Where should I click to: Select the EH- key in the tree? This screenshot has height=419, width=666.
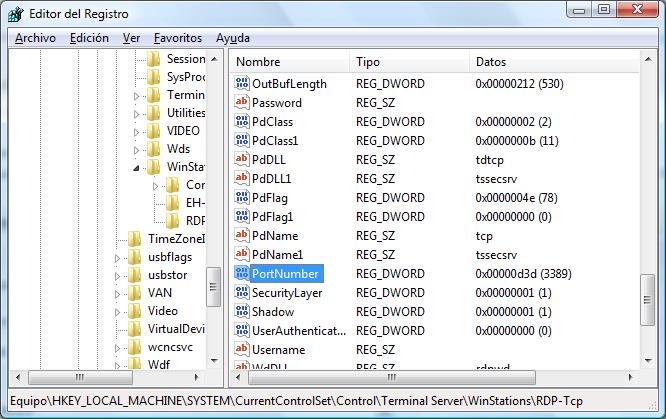coord(195,203)
